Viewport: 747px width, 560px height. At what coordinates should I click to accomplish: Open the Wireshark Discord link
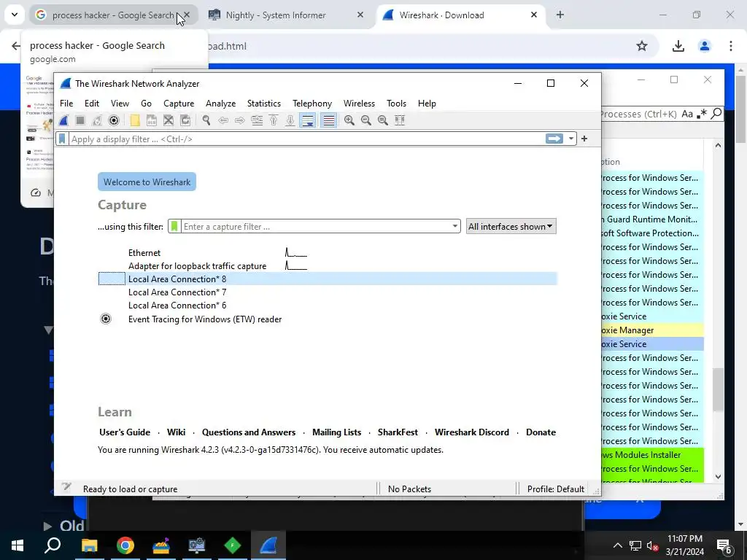tap(472, 432)
